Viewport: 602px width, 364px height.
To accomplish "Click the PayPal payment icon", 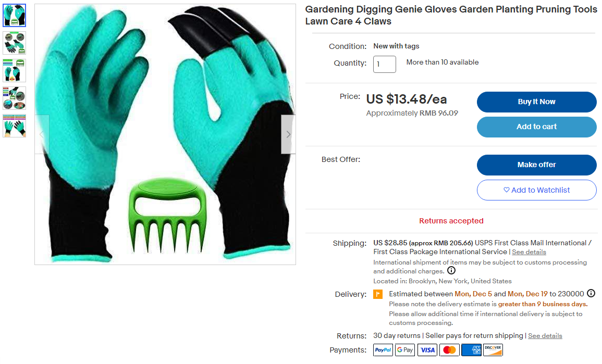I will tap(383, 350).
